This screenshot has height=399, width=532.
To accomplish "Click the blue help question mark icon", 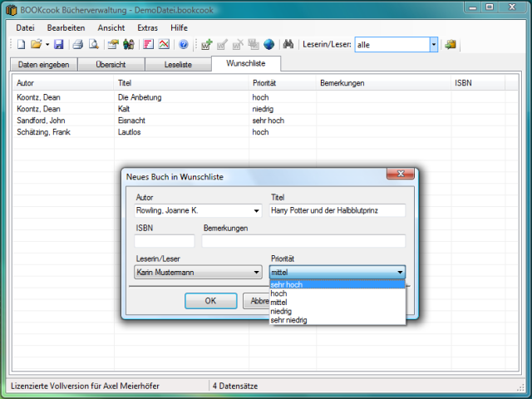I will click(184, 44).
